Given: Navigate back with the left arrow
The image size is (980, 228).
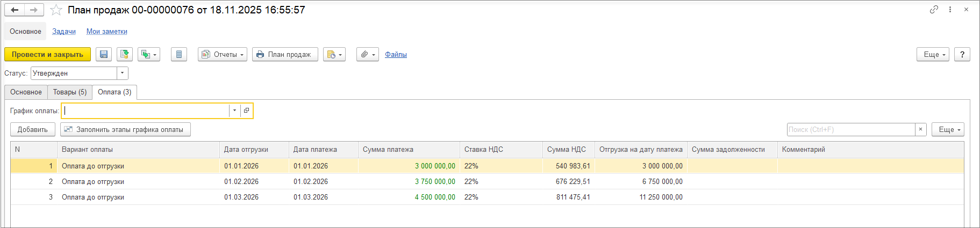Looking at the screenshot, I should click(15, 10).
